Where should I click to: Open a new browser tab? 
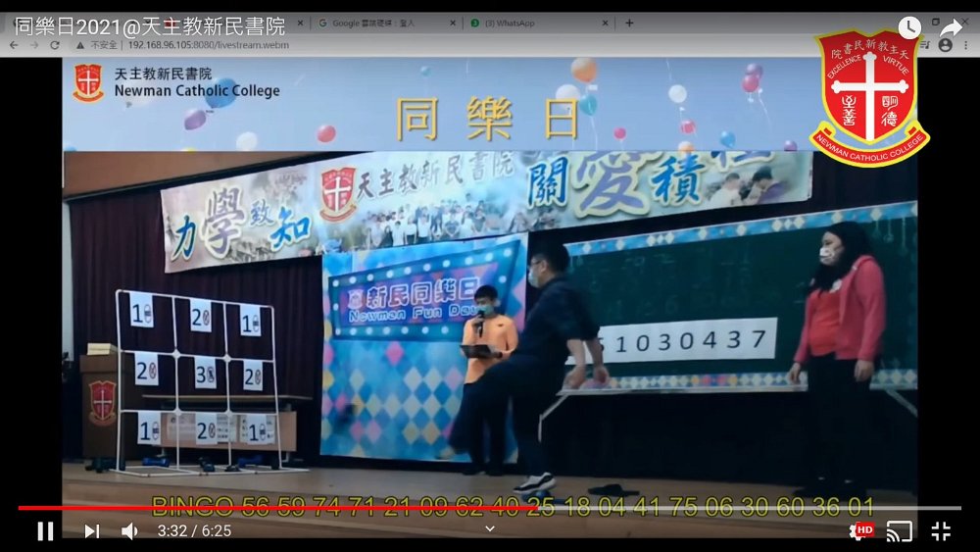pyautogui.click(x=629, y=23)
